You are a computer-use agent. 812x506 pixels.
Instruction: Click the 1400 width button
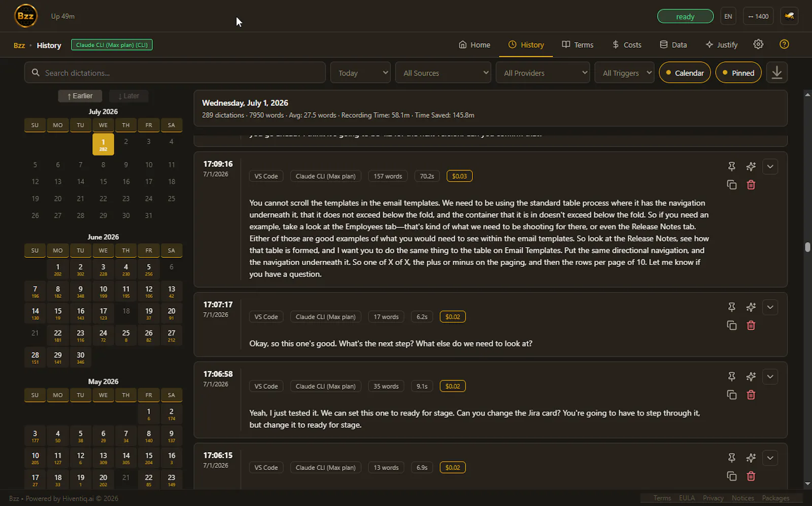click(758, 16)
